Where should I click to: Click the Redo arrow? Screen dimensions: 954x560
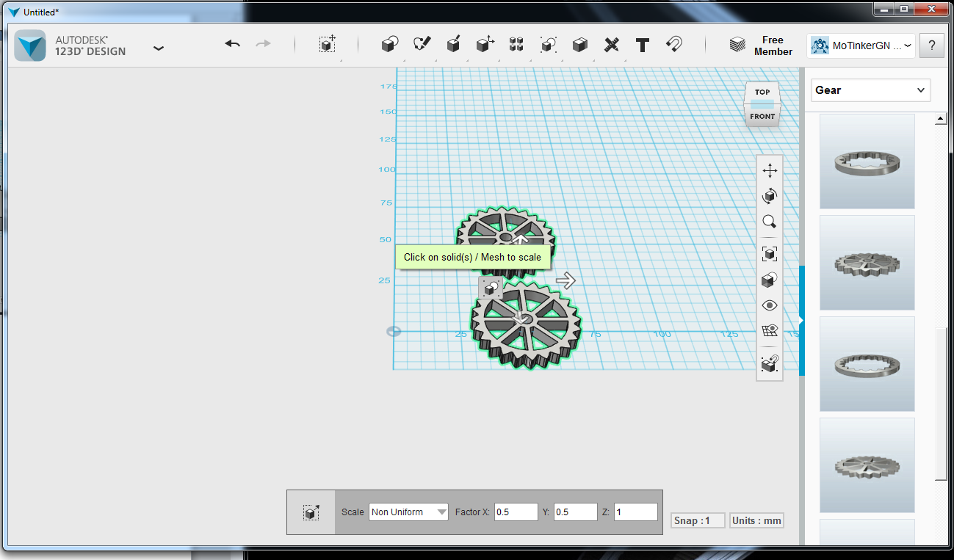click(263, 44)
